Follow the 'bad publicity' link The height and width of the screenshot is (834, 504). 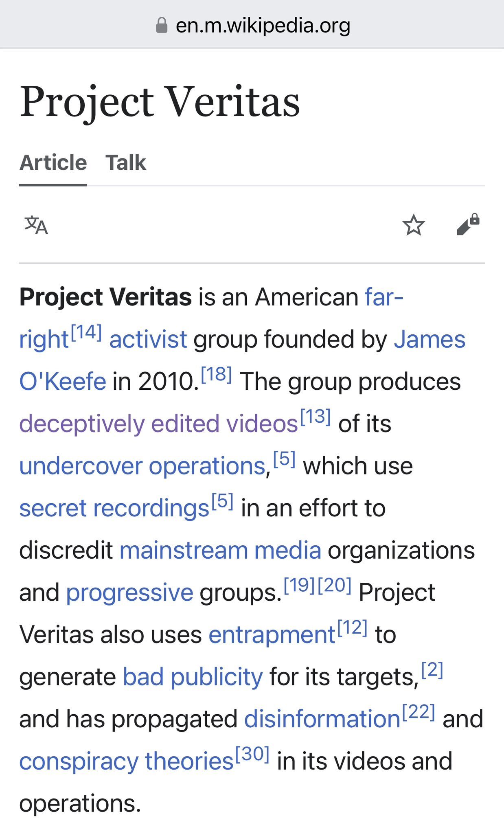193,677
